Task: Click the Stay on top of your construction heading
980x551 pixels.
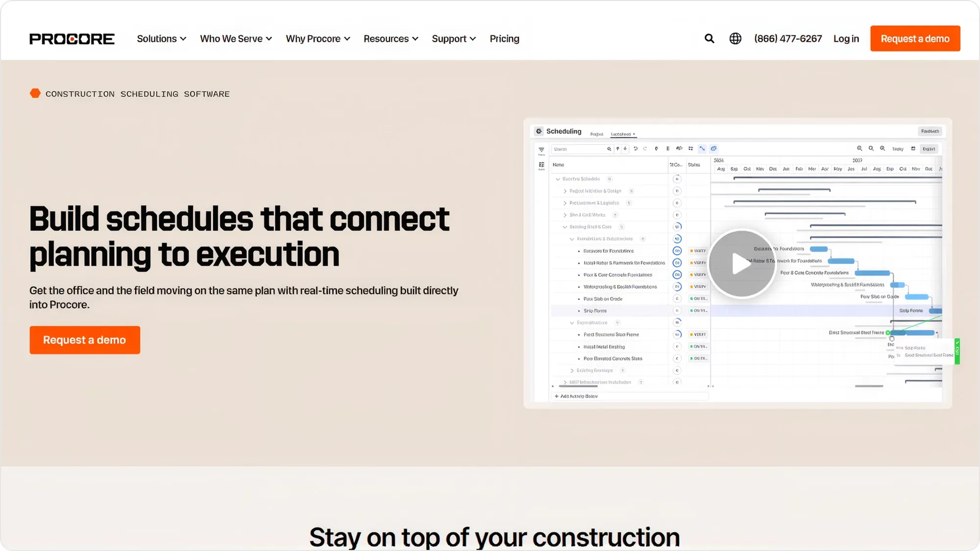Action: point(494,537)
